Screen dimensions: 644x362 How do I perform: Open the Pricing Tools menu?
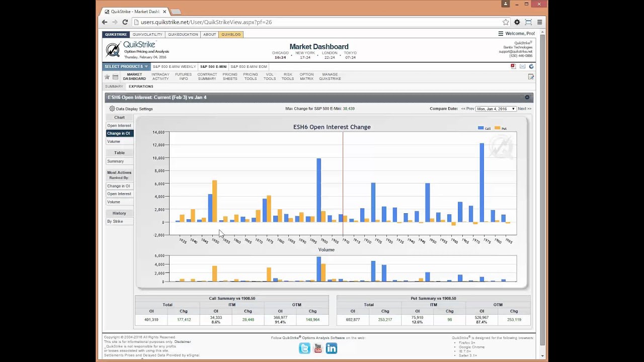[x=251, y=76]
